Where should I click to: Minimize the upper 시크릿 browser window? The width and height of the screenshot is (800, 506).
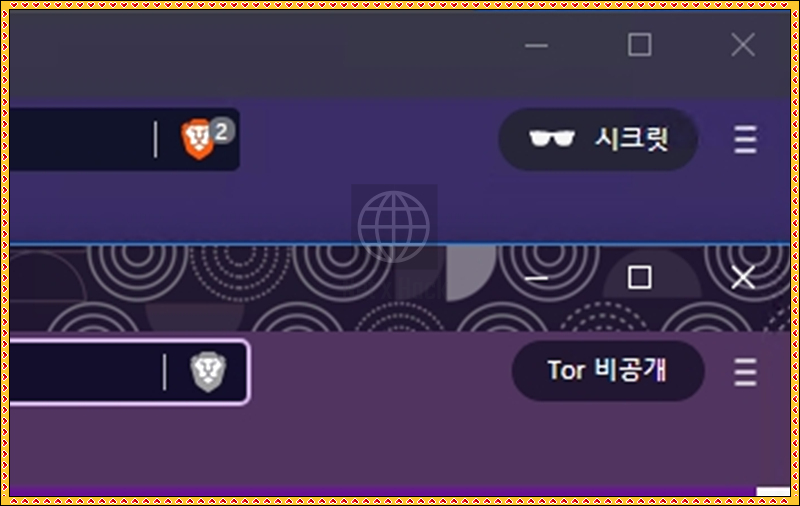point(536,45)
